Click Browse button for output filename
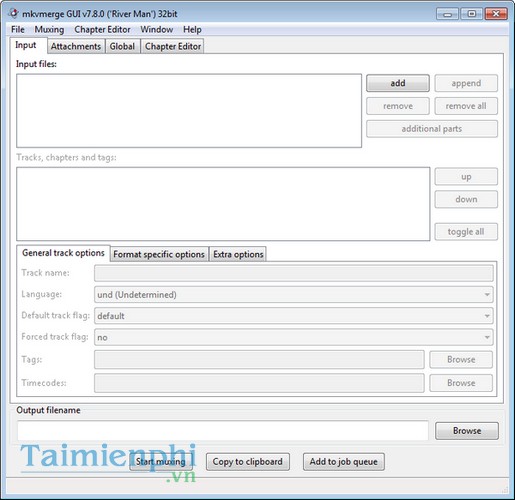Image resolution: width=515 pixels, height=500 pixels. [x=467, y=431]
